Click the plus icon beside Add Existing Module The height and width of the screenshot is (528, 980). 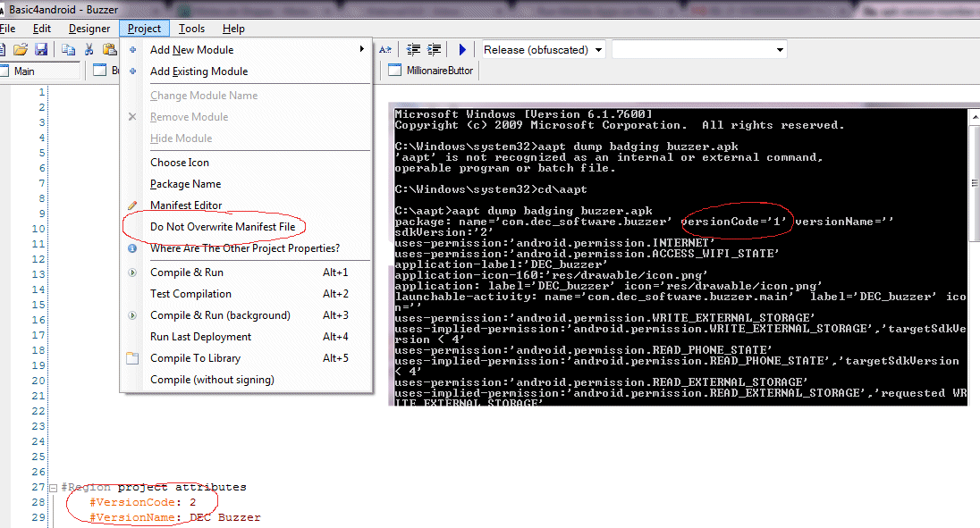click(132, 71)
